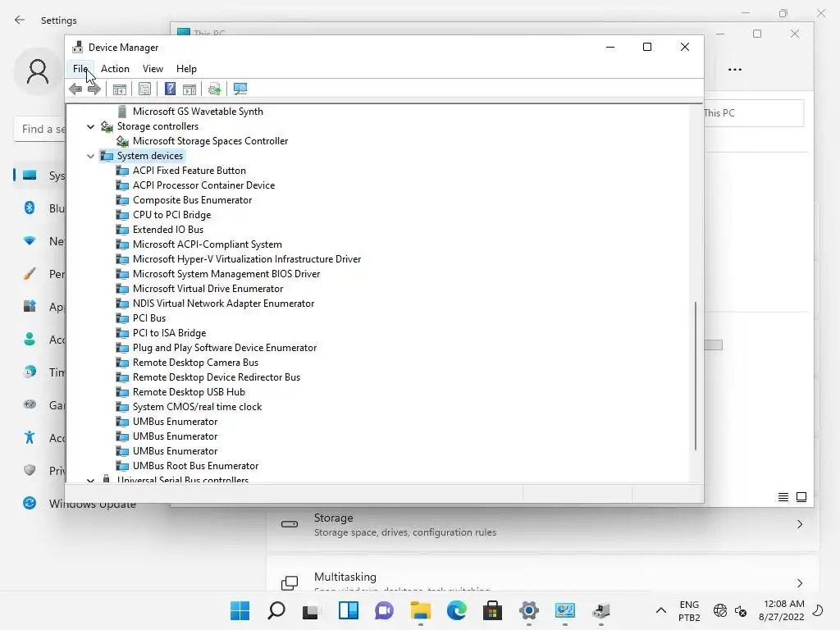Select ACPI Processor Container Device

203,185
